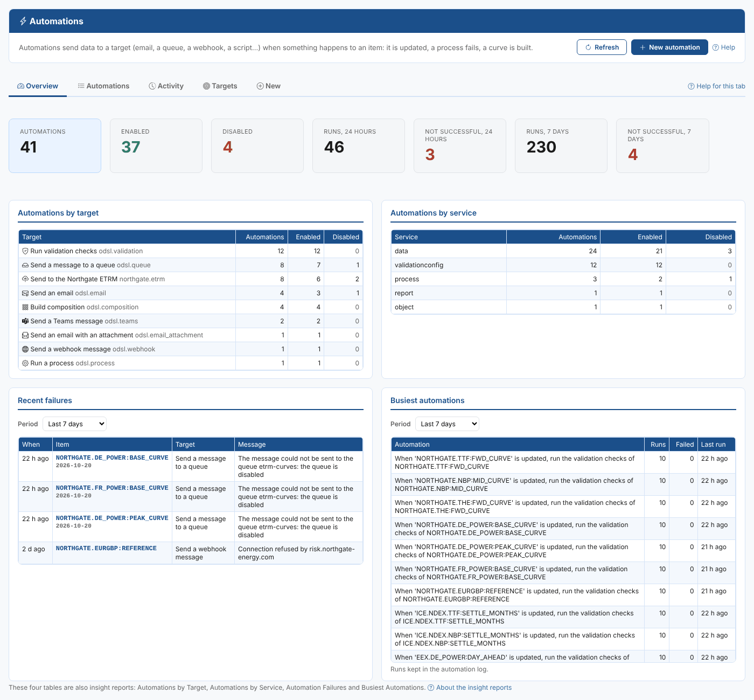Select the Disabled summary card
Viewport: 754px width, 700px height.
[x=257, y=145]
